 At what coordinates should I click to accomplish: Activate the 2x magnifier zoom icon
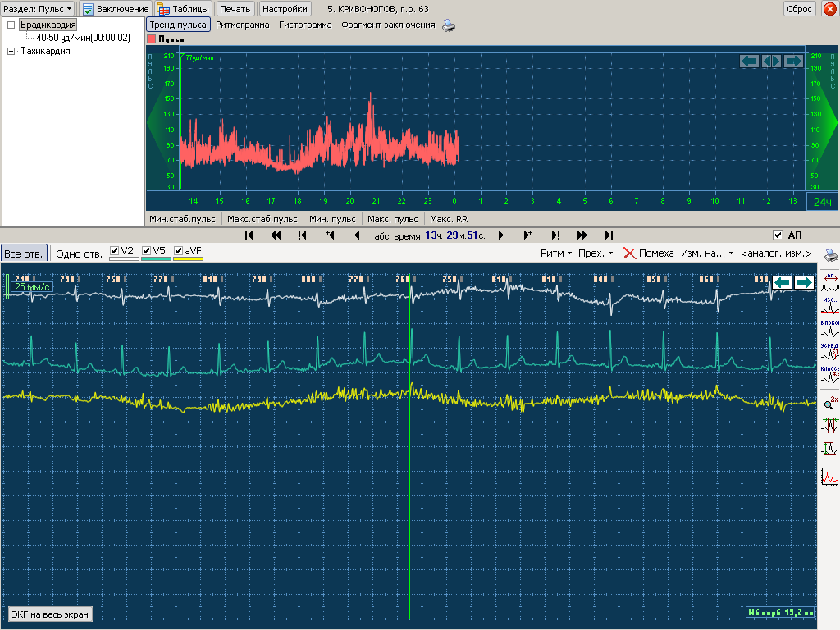tap(830, 403)
